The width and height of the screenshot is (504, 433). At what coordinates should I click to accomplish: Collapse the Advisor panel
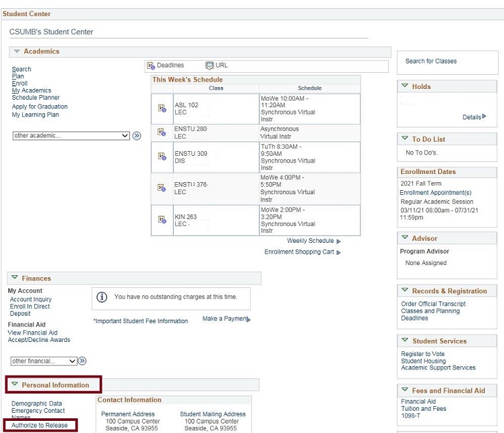405,237
